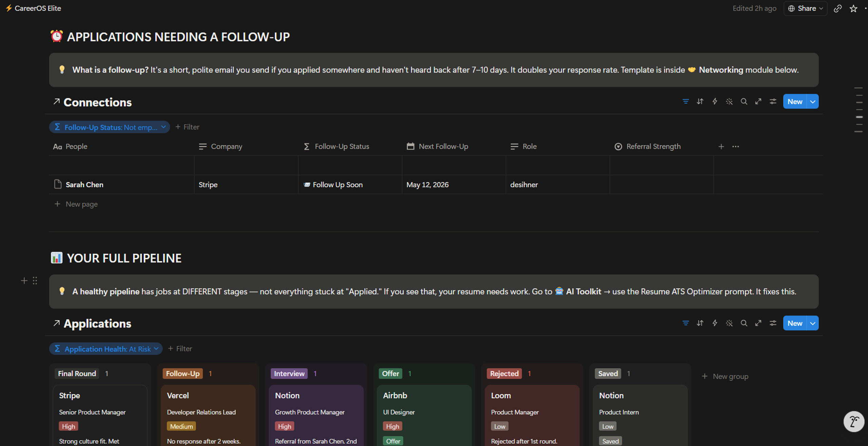Search the Applications database
Viewport: 868px width, 446px height.
coord(744,323)
